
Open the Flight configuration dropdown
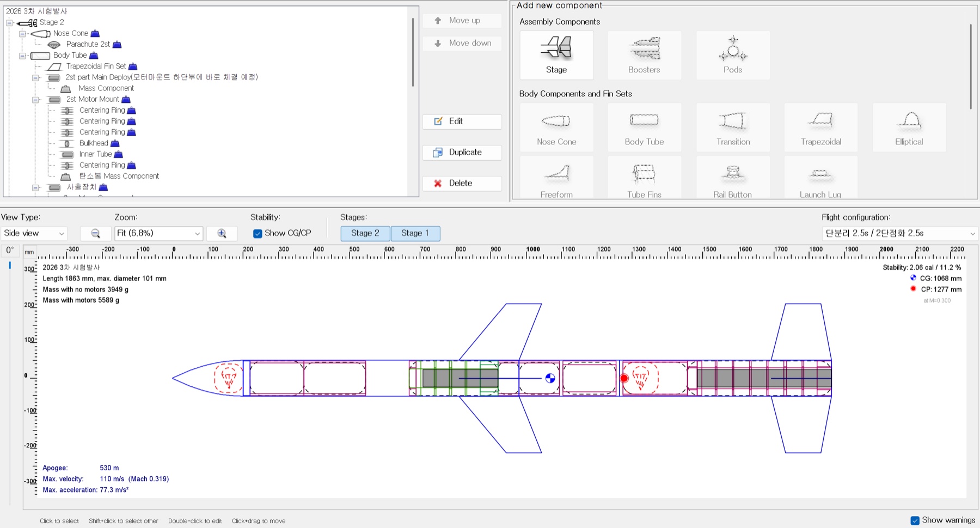900,233
